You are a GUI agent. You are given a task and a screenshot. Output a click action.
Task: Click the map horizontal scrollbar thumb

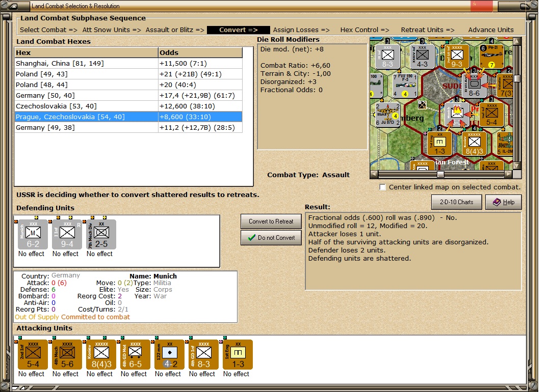440,174
